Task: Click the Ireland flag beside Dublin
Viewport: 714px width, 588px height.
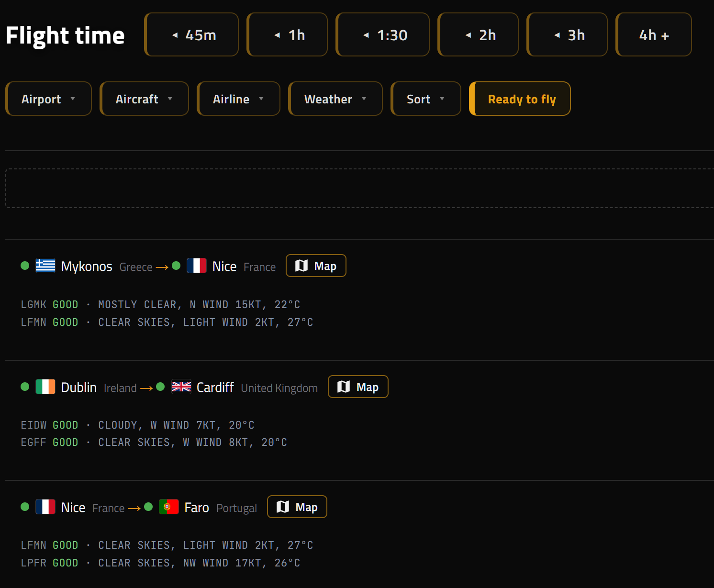Action: (x=45, y=387)
